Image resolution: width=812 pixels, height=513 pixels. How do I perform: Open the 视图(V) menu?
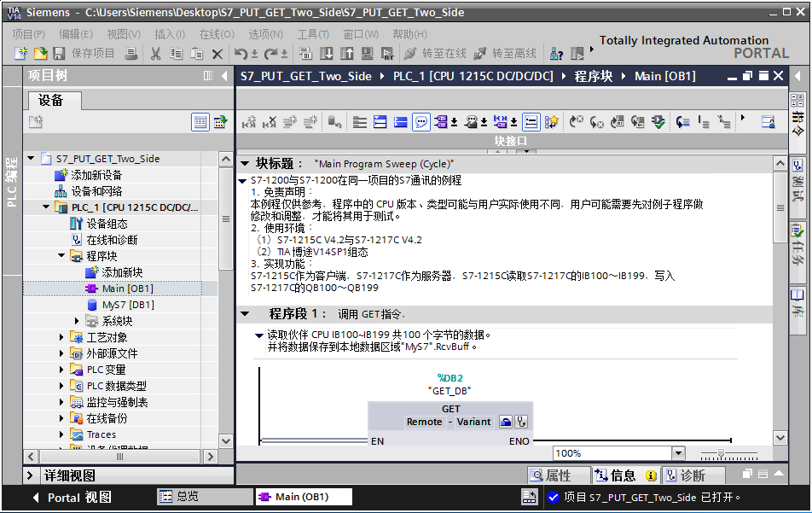[x=123, y=34]
